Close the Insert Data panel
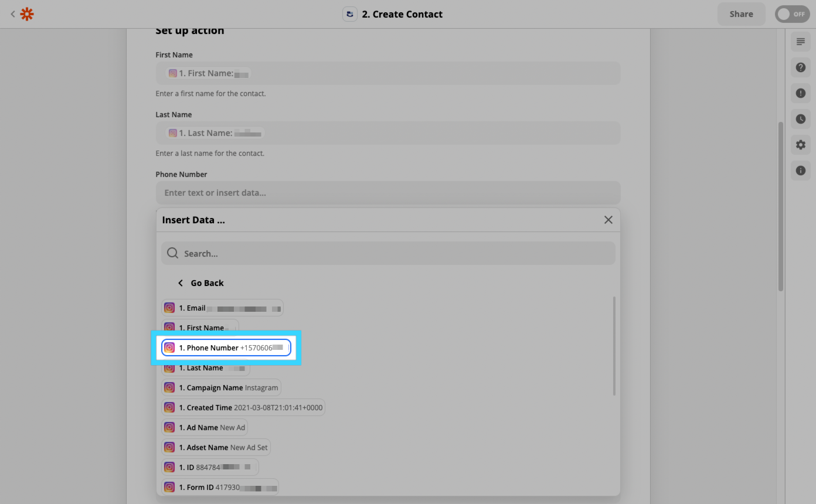 tap(608, 220)
